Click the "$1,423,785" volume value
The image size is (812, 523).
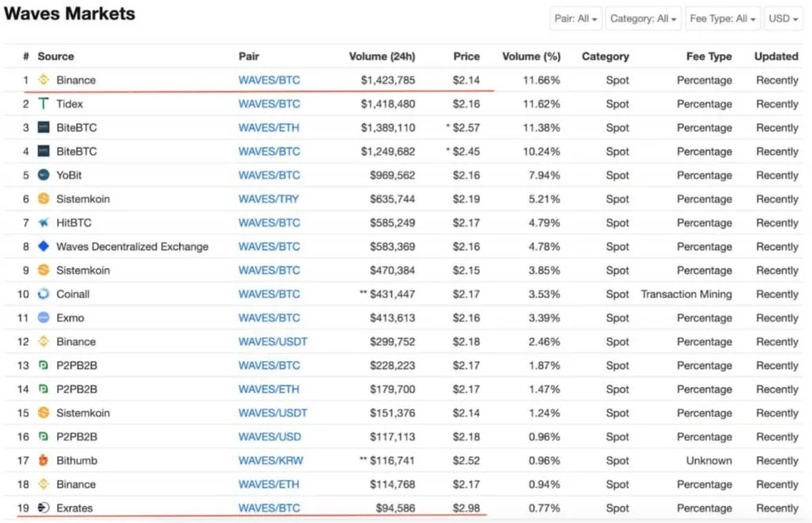coord(388,80)
